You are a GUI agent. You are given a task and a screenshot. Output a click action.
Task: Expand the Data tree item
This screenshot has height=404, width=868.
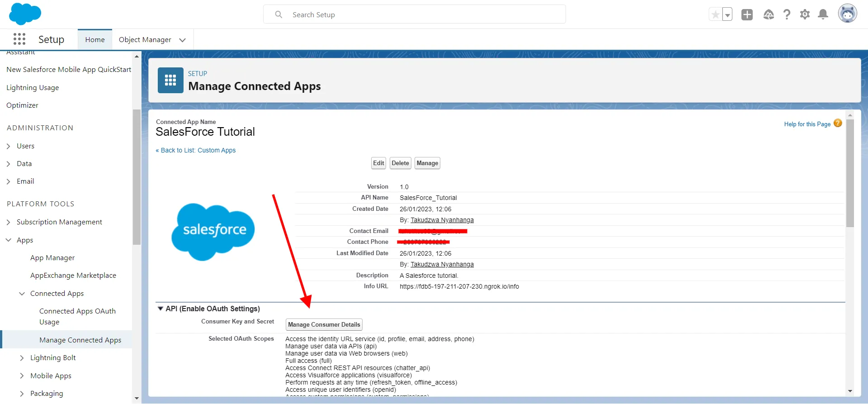pyautogui.click(x=9, y=164)
